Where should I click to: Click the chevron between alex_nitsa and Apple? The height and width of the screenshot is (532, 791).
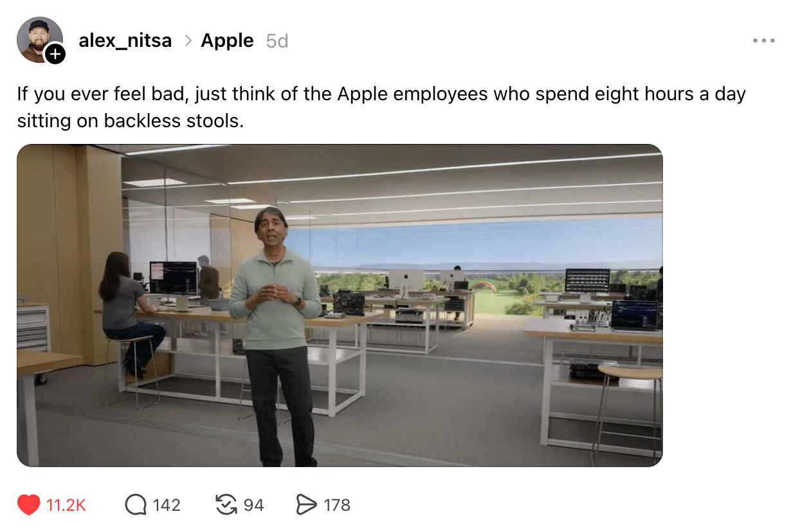pos(188,40)
